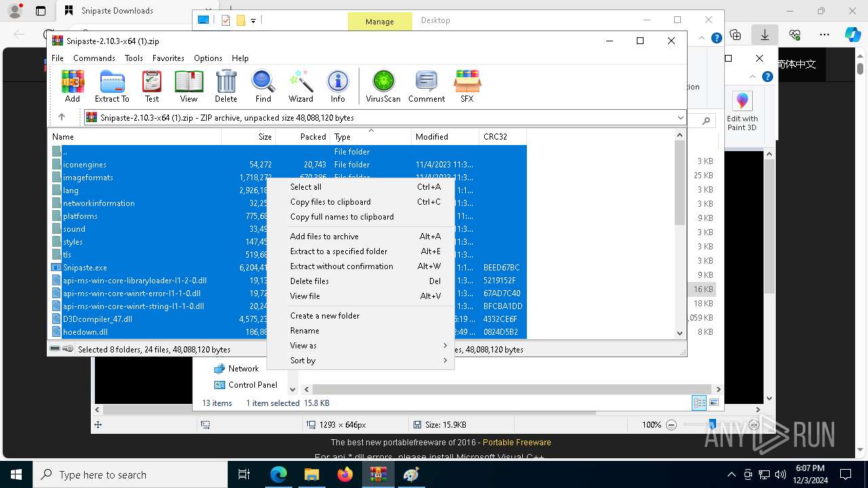The width and height of the screenshot is (868, 488).
Task: Click zoom out minus in Snipping Tool
Action: (x=671, y=425)
